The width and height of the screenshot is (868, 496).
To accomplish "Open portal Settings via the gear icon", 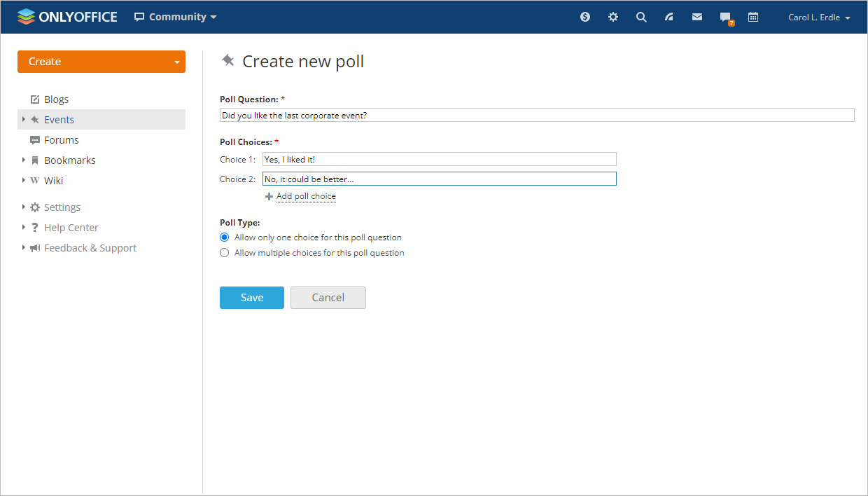I will click(613, 16).
